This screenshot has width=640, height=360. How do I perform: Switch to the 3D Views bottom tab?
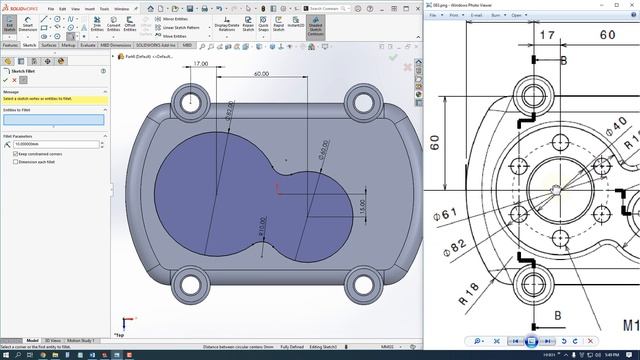coord(53,340)
